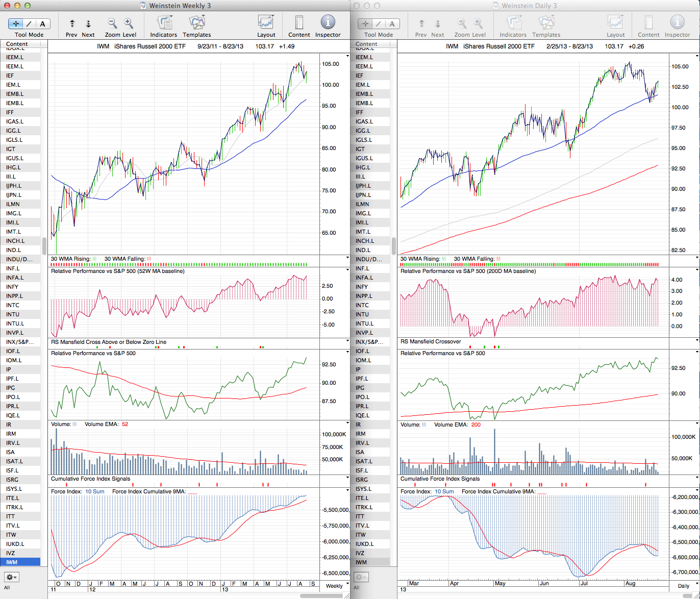Select IGT in the Daily window symbol list
The image size is (700, 599).
pyautogui.click(x=370, y=149)
